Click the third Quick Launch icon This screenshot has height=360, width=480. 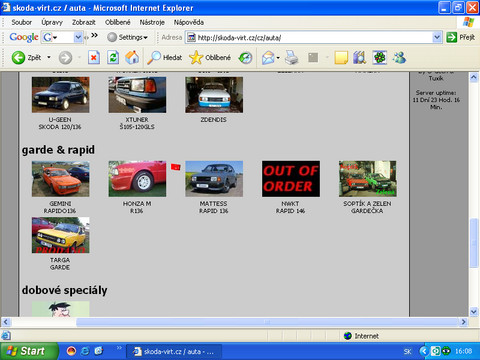coord(99,351)
